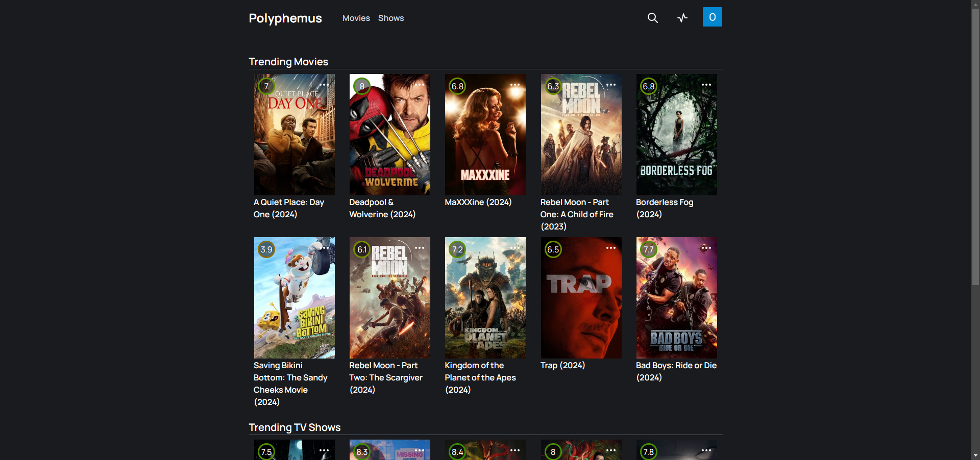
Task: Click the 7 rating badge on A Quiet Place
Action: point(266,86)
